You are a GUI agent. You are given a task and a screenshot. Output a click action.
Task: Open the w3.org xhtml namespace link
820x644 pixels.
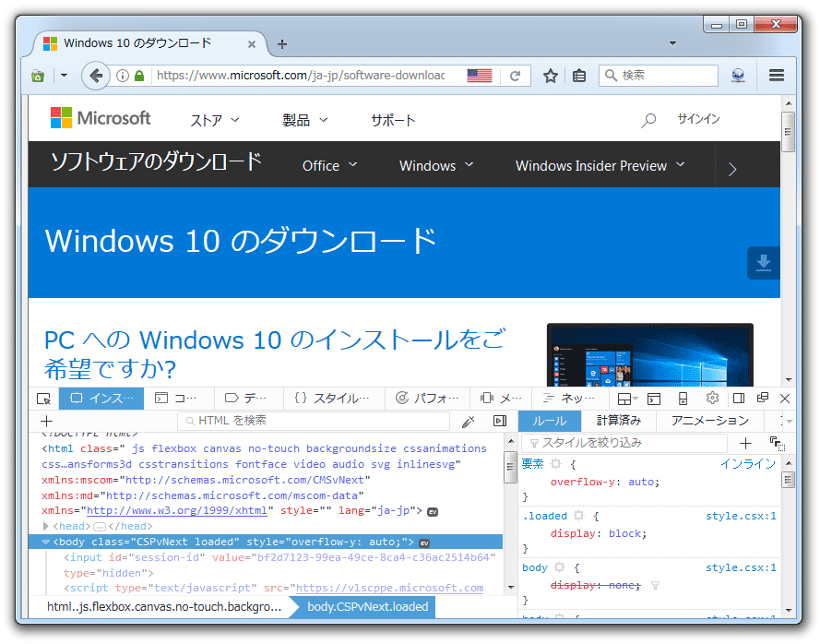tap(177, 510)
